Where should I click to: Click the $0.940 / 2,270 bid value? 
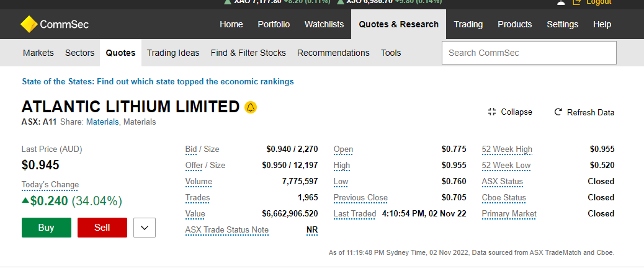point(292,149)
